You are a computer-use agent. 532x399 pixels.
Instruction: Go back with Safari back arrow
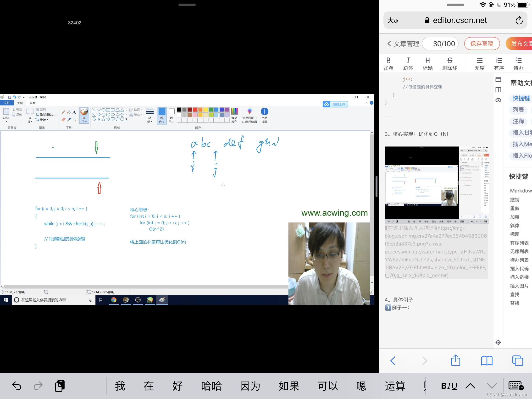pyautogui.click(x=393, y=360)
